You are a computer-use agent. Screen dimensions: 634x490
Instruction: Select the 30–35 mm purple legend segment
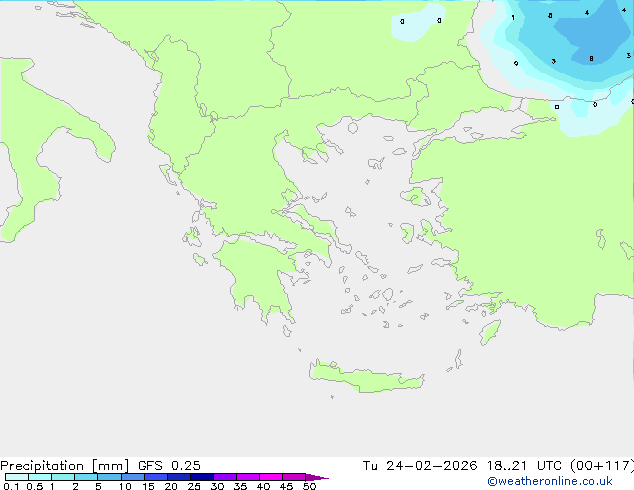click(224, 477)
